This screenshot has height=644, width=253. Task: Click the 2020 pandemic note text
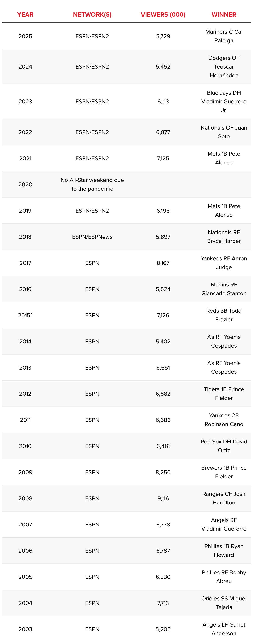pos(92,185)
